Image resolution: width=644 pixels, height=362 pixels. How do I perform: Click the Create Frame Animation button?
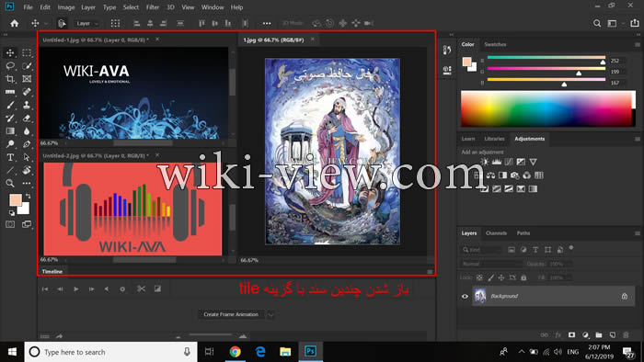click(231, 314)
